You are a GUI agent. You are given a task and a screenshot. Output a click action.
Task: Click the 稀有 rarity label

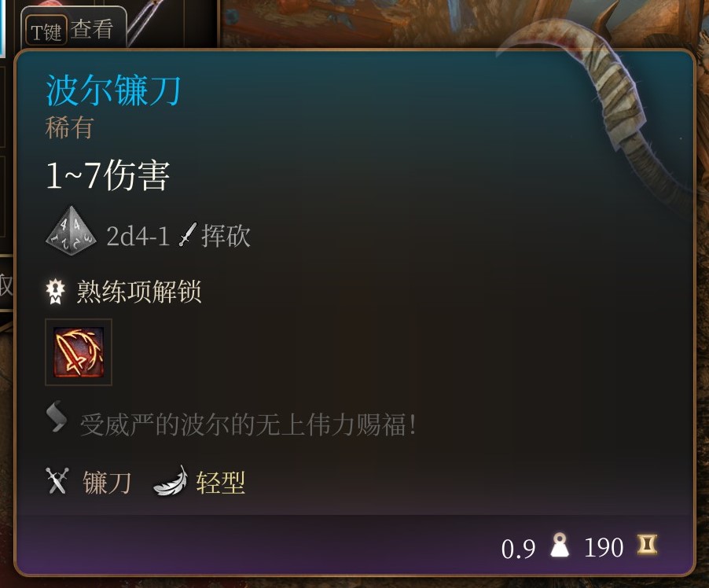pyautogui.click(x=70, y=127)
